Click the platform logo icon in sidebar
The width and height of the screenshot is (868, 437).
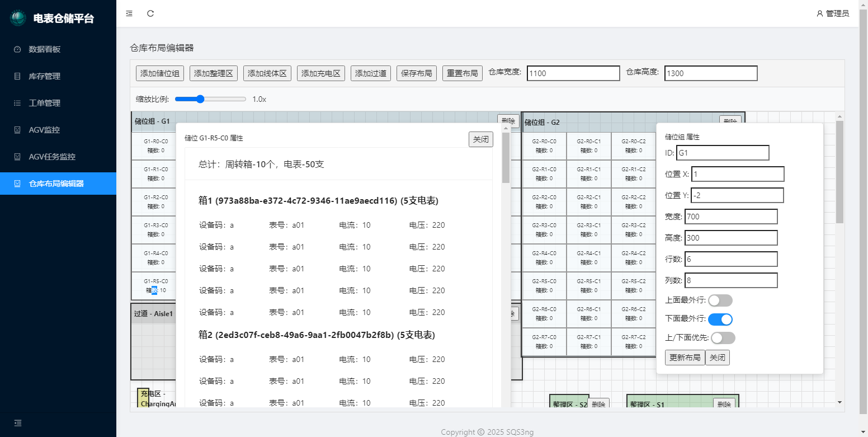(x=18, y=18)
